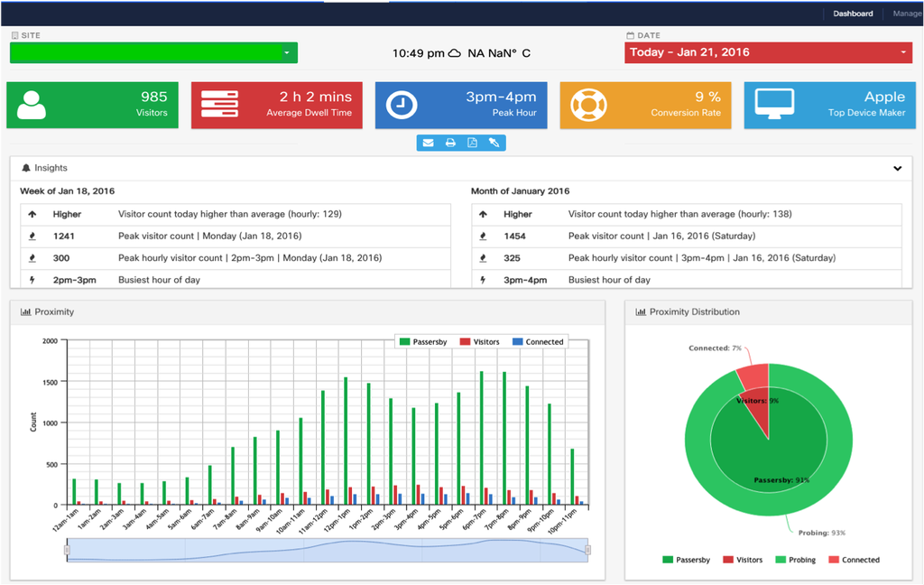
Task: Click the Visitors person icon
Action: (32, 105)
